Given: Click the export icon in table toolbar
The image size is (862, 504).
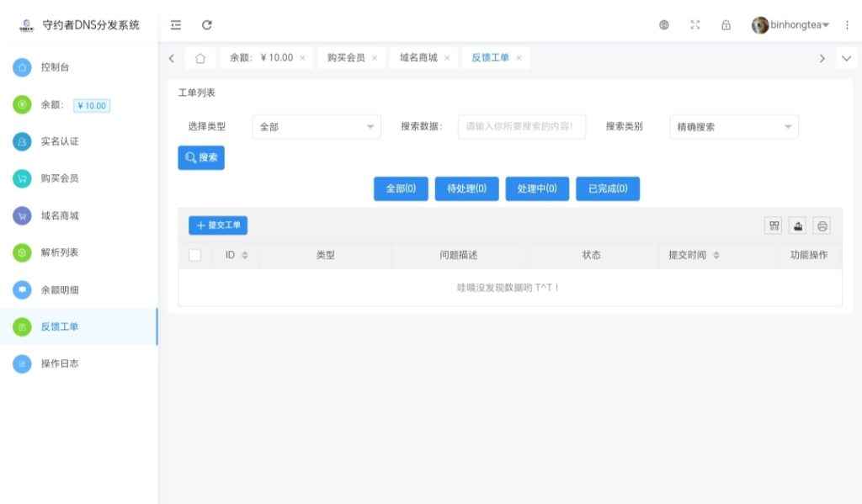Looking at the screenshot, I should click(x=798, y=225).
